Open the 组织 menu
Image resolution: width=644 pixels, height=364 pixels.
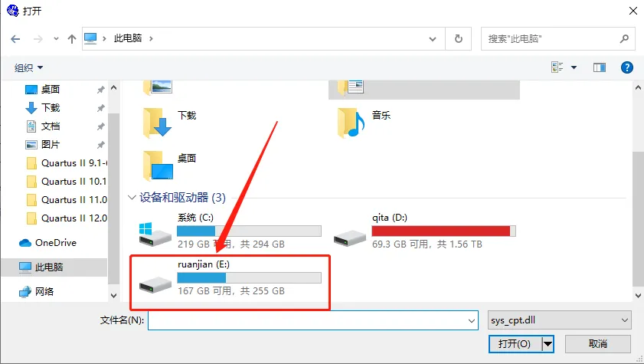(28, 67)
